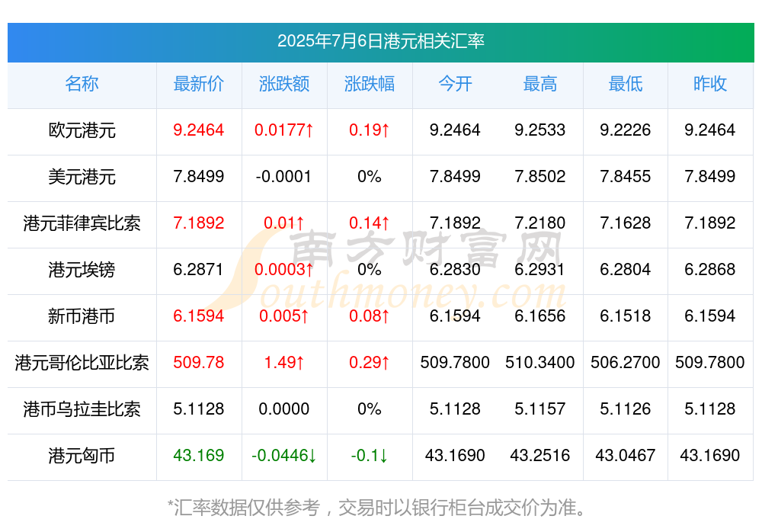Image resolution: width=762 pixels, height=532 pixels.
Task: Select change percent -0.1↓
Action: tap(370, 455)
